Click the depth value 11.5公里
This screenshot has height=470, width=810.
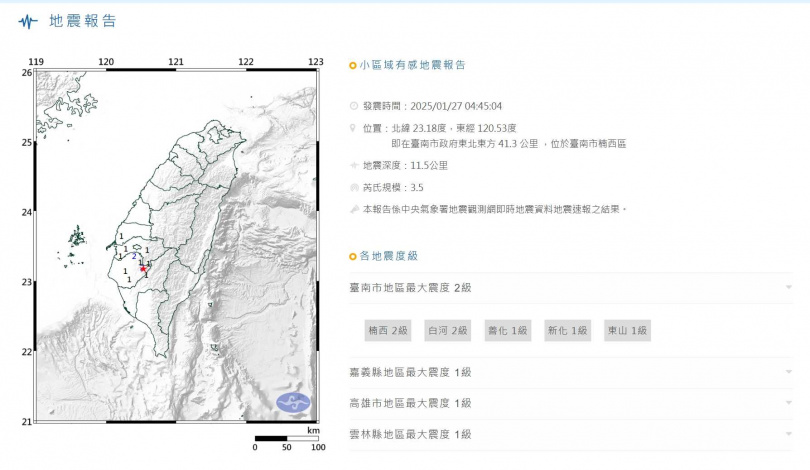click(x=429, y=165)
